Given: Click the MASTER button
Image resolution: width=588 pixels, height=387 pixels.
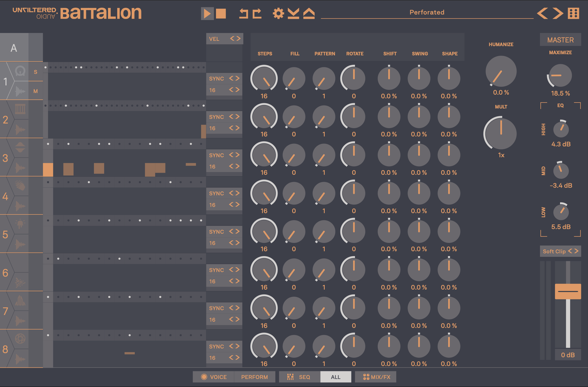Looking at the screenshot, I should click(560, 40).
